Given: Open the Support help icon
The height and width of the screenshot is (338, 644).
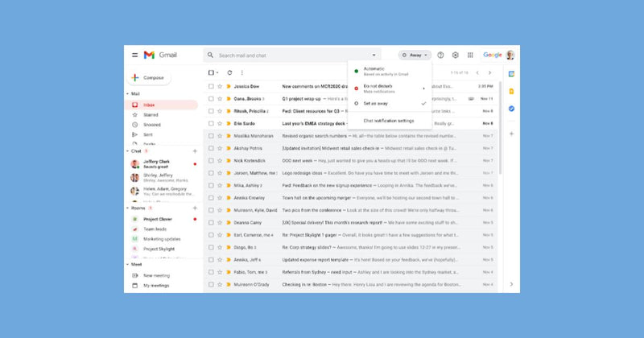Looking at the screenshot, I should (x=440, y=55).
